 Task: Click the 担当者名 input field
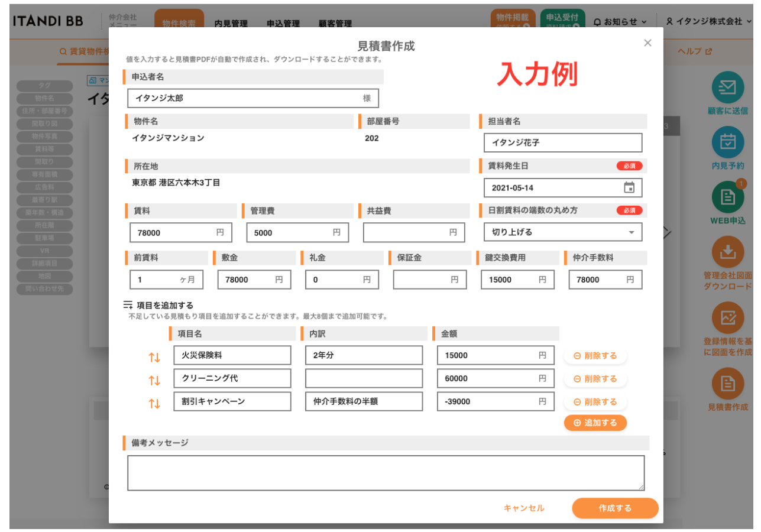tap(563, 142)
